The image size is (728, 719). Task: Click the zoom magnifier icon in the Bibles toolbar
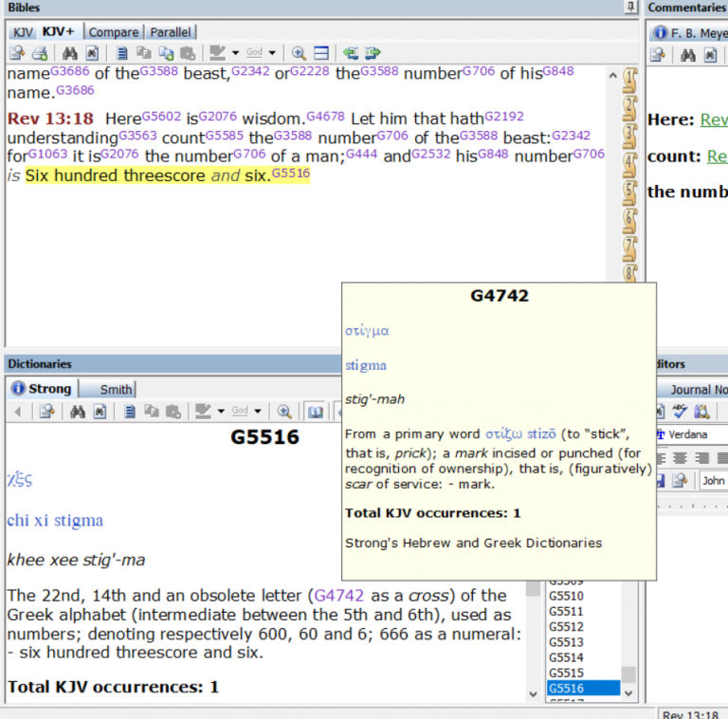[x=299, y=53]
